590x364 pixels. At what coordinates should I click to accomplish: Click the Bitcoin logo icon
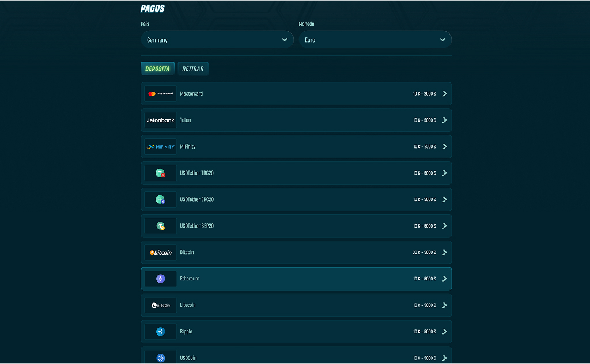(161, 252)
